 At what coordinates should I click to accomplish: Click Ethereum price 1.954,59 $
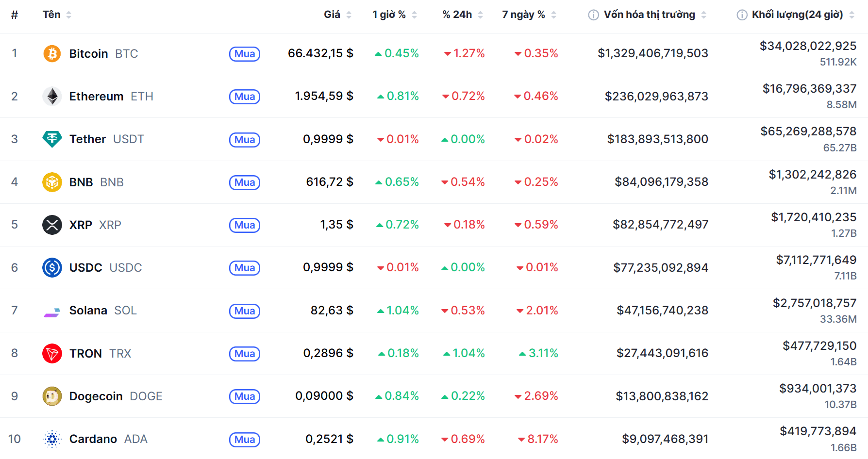(x=324, y=96)
